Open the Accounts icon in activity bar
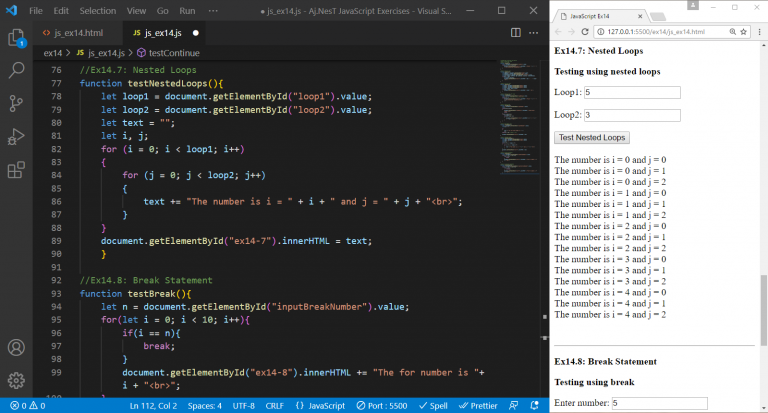The image size is (768, 413). pos(16,348)
